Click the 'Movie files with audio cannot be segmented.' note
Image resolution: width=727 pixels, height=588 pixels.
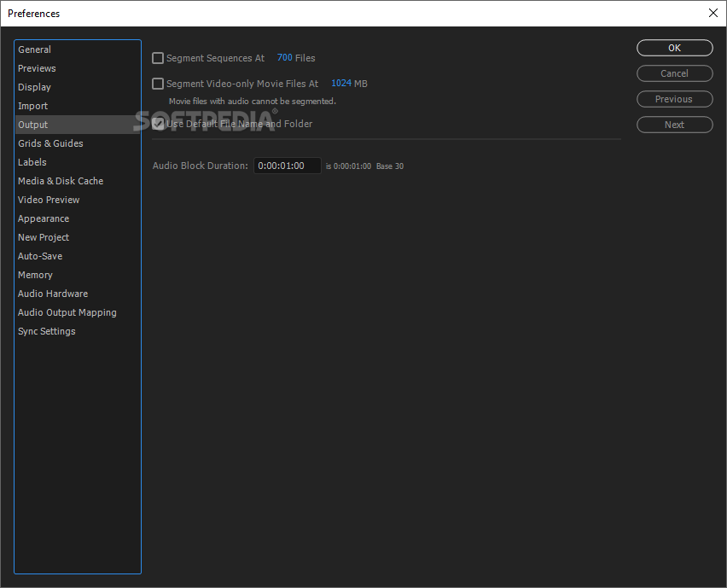pyautogui.click(x=253, y=101)
